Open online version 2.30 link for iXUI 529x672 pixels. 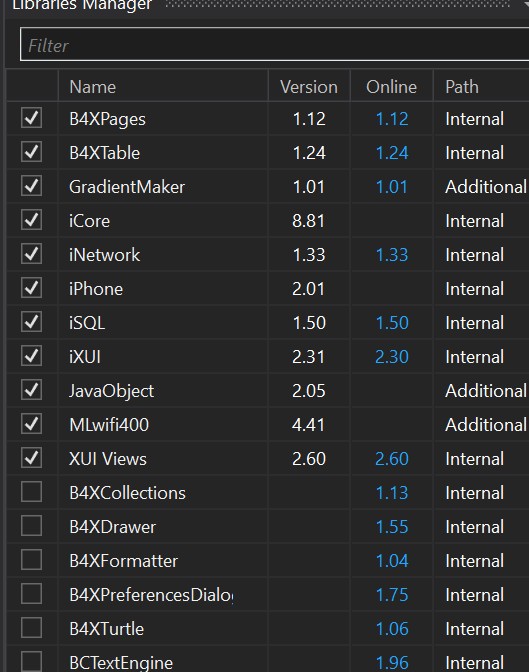point(392,357)
